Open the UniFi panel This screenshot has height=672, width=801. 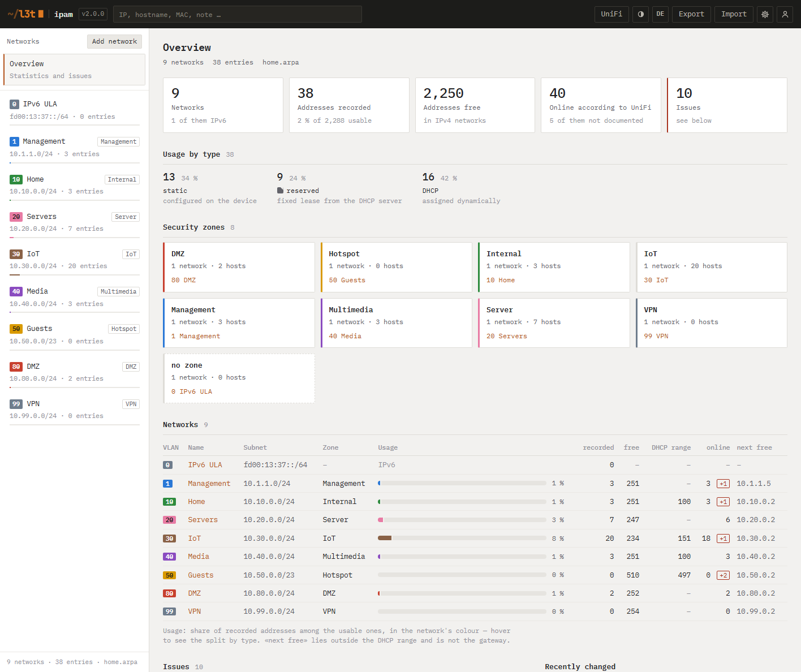pyautogui.click(x=611, y=14)
